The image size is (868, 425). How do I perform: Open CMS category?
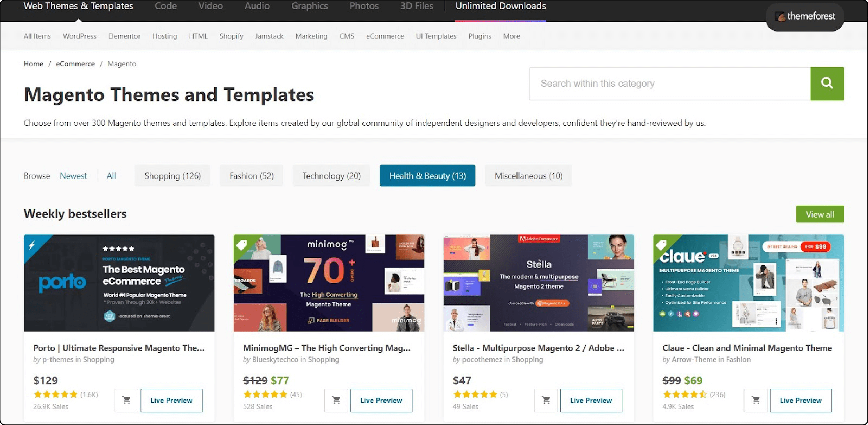(347, 36)
